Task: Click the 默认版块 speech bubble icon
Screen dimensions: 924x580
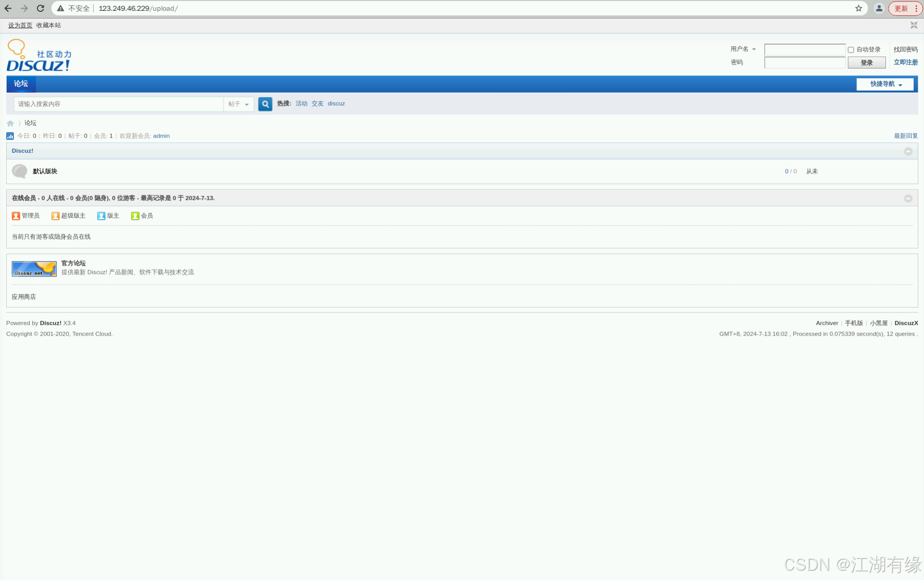Action: [x=20, y=171]
